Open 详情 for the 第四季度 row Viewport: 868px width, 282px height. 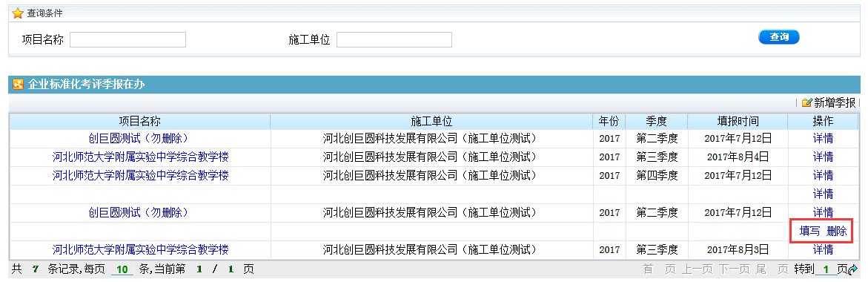(824, 176)
